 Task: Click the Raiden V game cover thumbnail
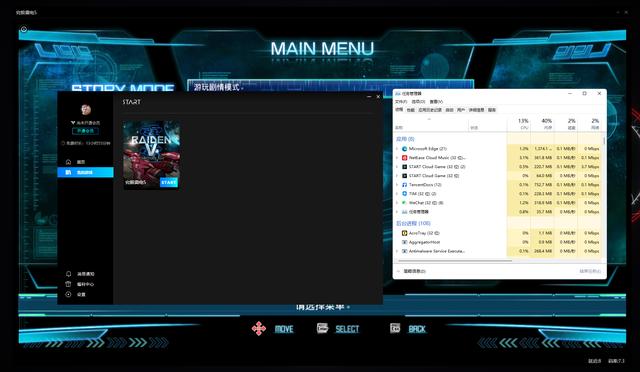pos(151,155)
